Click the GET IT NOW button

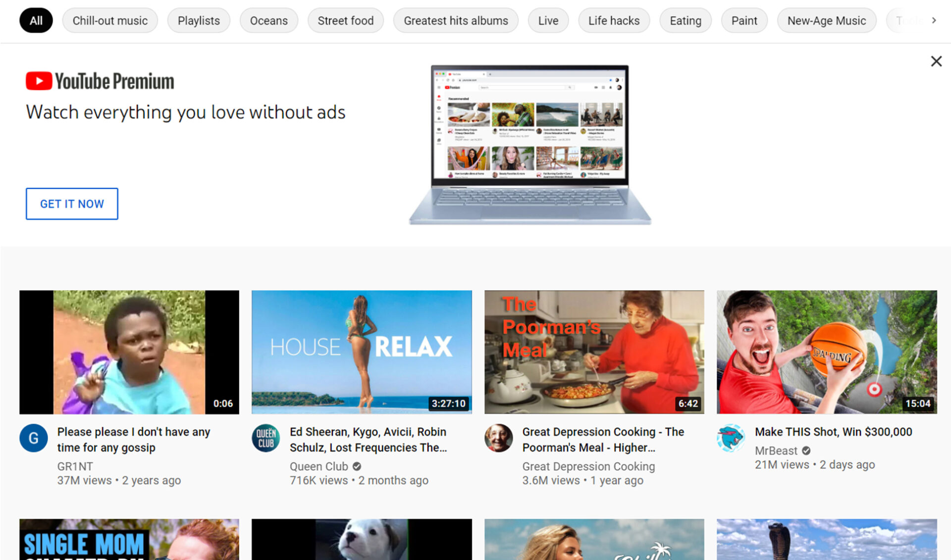pyautogui.click(x=72, y=204)
